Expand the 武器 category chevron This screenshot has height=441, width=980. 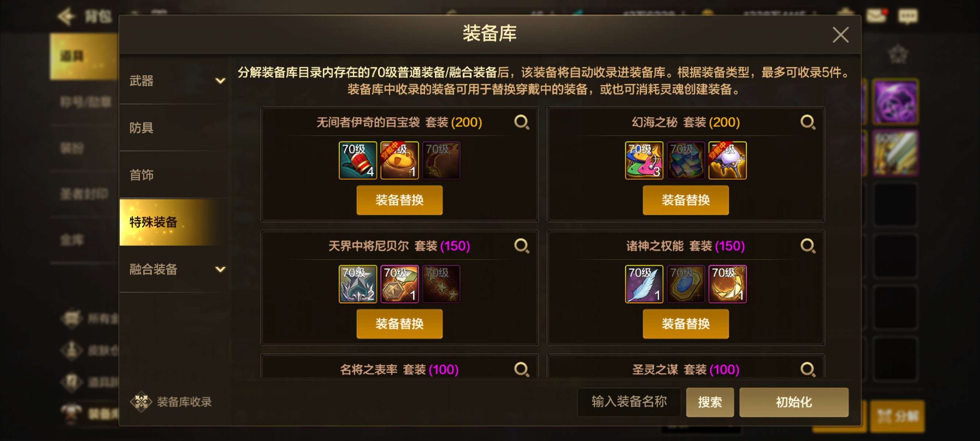click(220, 80)
